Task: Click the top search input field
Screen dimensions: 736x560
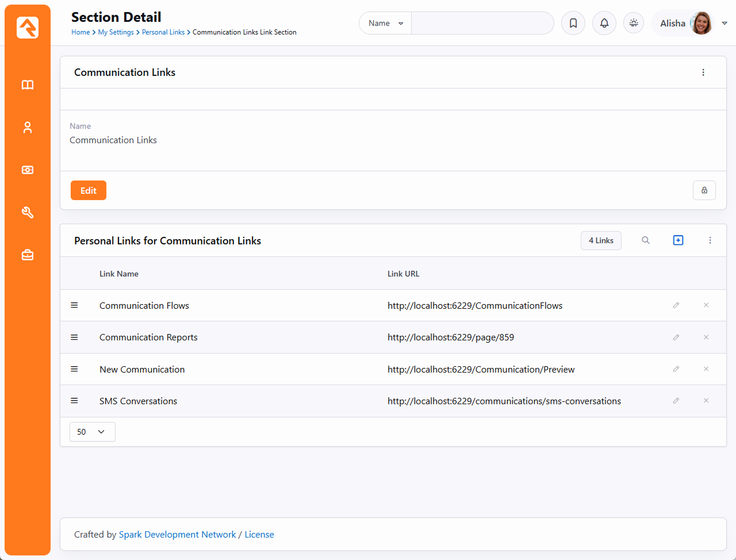Action: tap(482, 24)
